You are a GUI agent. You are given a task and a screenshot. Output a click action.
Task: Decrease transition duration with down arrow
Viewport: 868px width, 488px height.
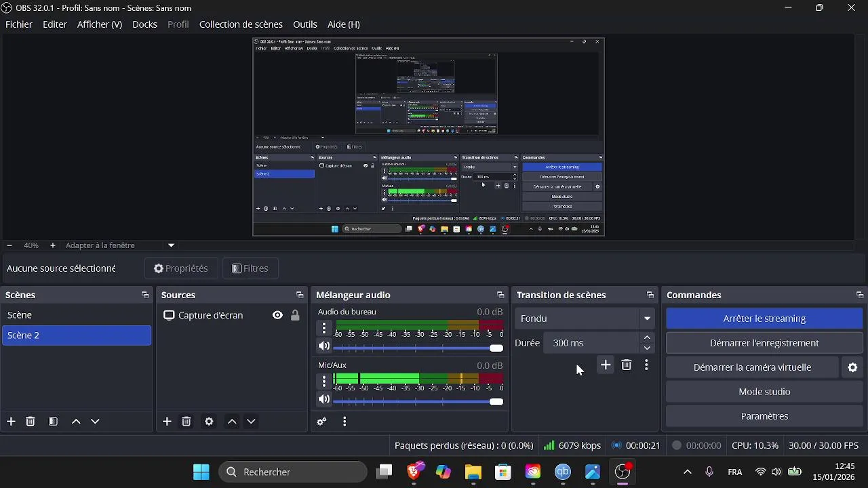tap(647, 348)
